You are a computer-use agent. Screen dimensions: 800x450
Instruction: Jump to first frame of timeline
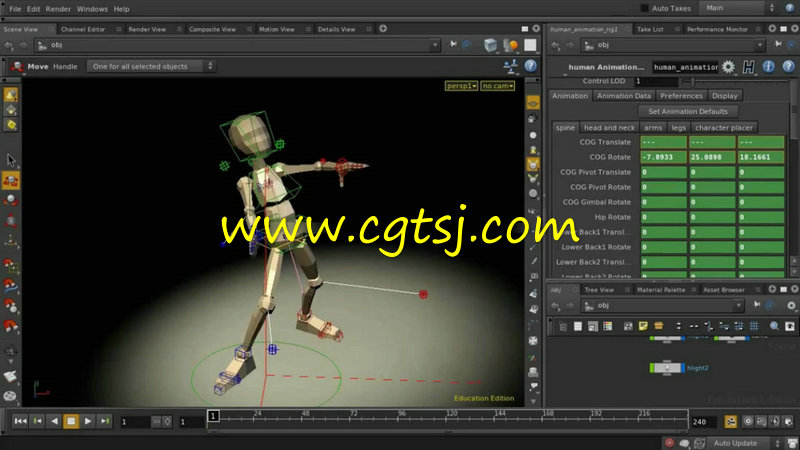(20, 421)
